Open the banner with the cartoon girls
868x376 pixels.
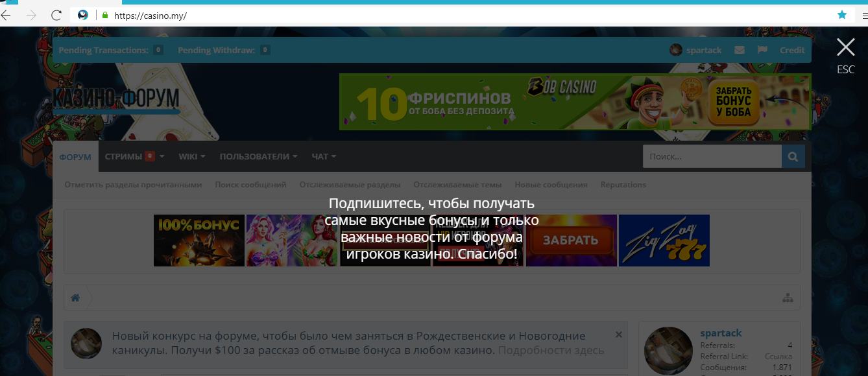click(292, 241)
